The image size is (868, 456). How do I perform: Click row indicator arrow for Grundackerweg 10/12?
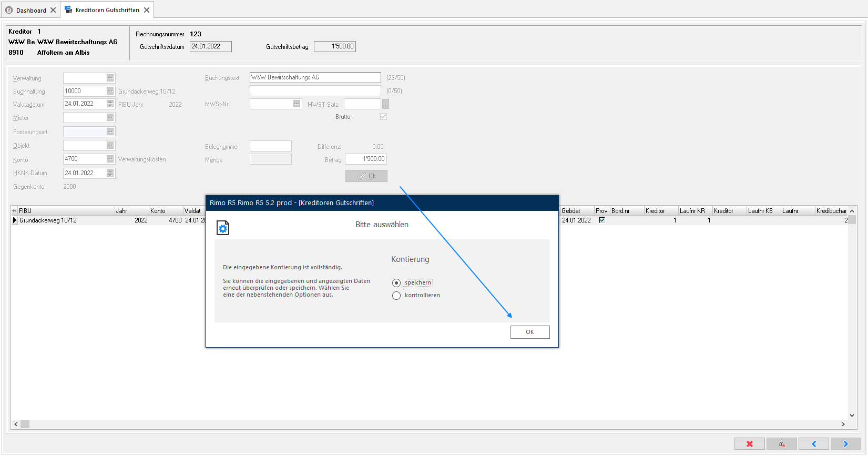[15, 220]
